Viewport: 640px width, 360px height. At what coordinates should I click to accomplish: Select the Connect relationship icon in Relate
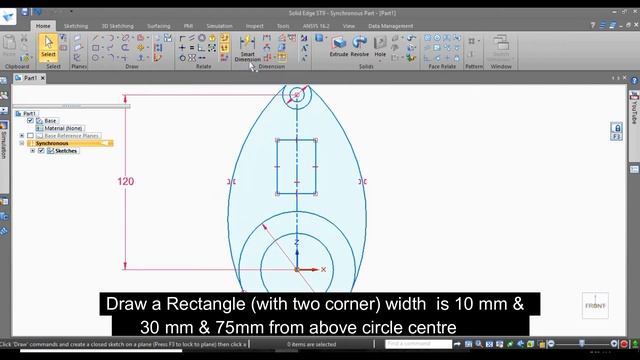click(x=182, y=38)
